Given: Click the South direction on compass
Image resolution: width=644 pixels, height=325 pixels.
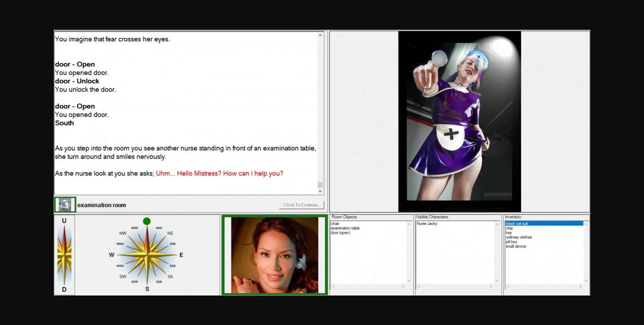Looking at the screenshot, I should click(x=147, y=289).
